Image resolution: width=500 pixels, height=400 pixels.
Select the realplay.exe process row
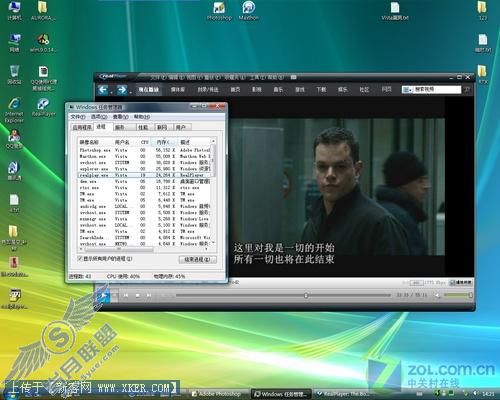(145, 175)
